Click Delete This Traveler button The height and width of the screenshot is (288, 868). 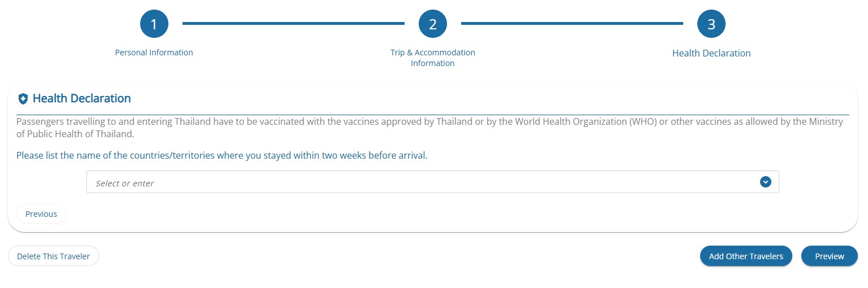click(53, 256)
